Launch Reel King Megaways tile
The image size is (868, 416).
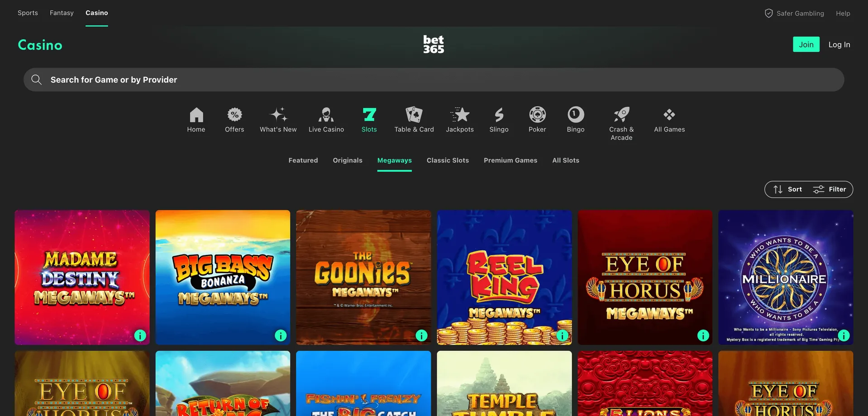click(504, 278)
